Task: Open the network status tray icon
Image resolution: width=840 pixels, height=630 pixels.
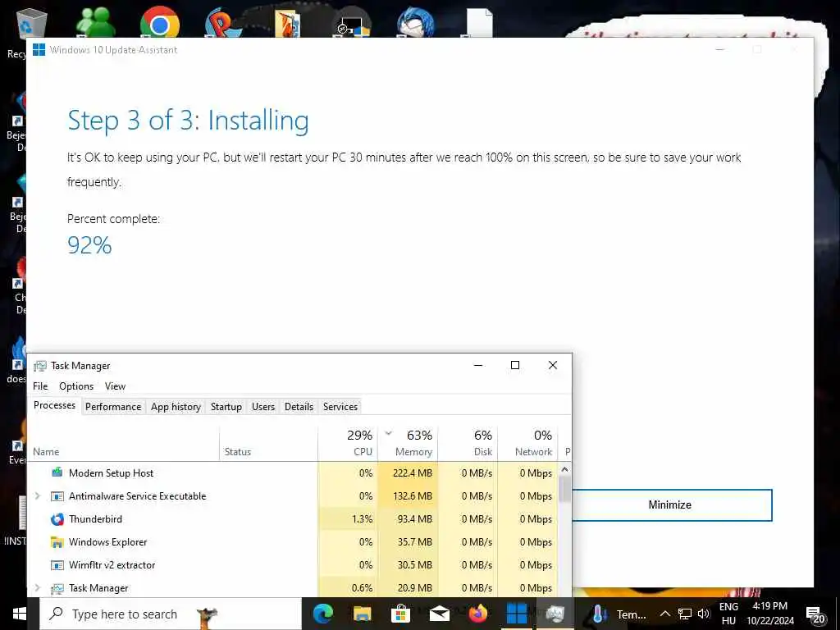Action: click(x=685, y=614)
